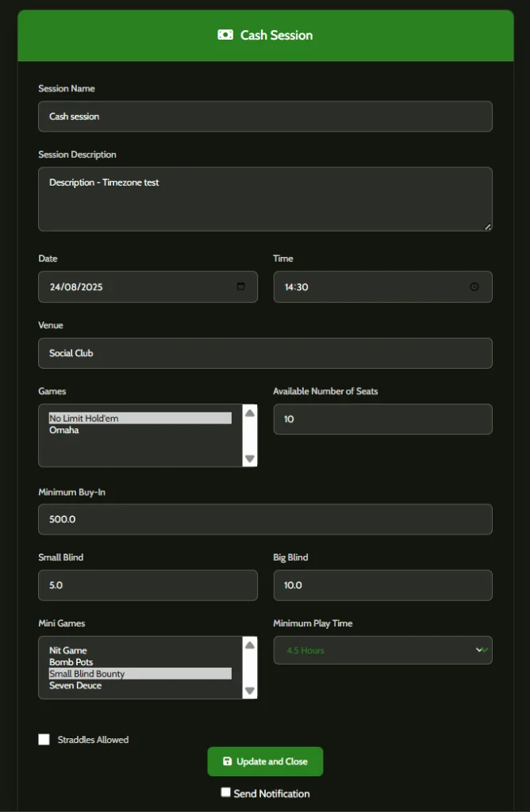Choose Bomb Pots in Mini Games

point(71,662)
